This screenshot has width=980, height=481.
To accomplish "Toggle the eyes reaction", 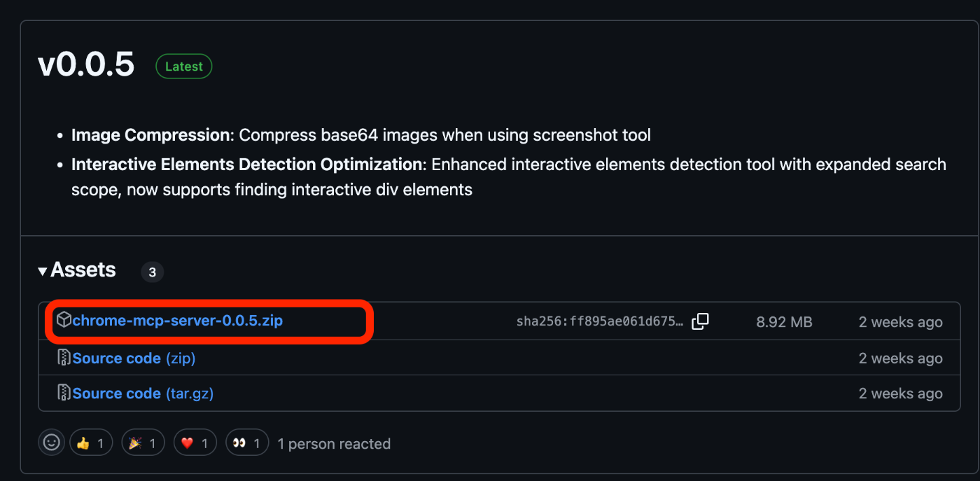I will (x=247, y=442).
